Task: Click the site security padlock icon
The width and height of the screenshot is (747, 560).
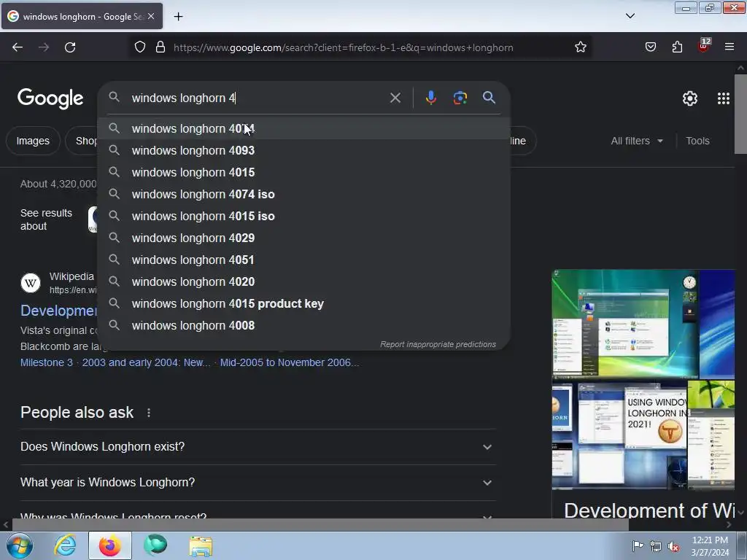Action: (160, 47)
